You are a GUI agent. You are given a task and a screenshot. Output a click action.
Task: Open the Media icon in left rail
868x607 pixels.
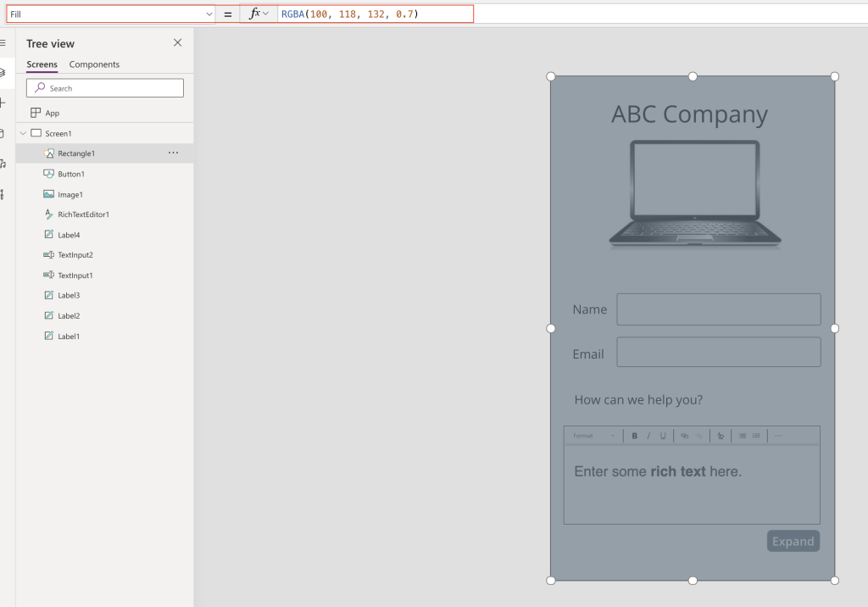point(3,164)
